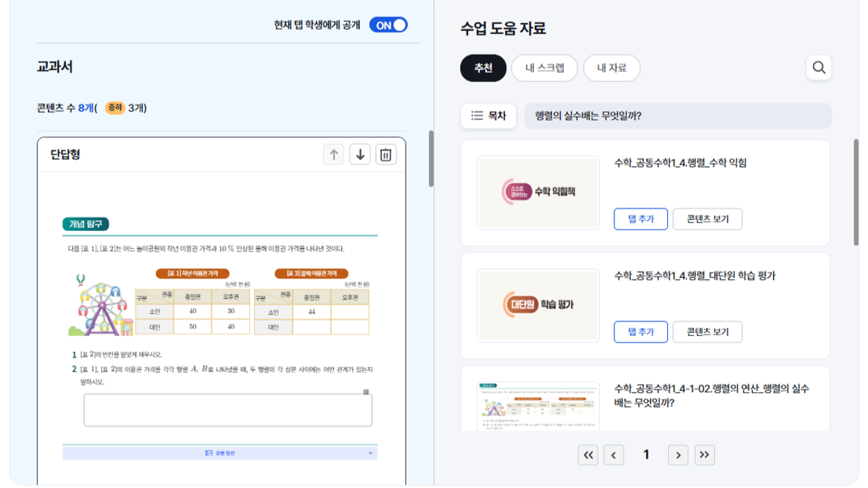This screenshot has height=488, width=868.
Task: Select the 추천 tab
Action: [483, 68]
